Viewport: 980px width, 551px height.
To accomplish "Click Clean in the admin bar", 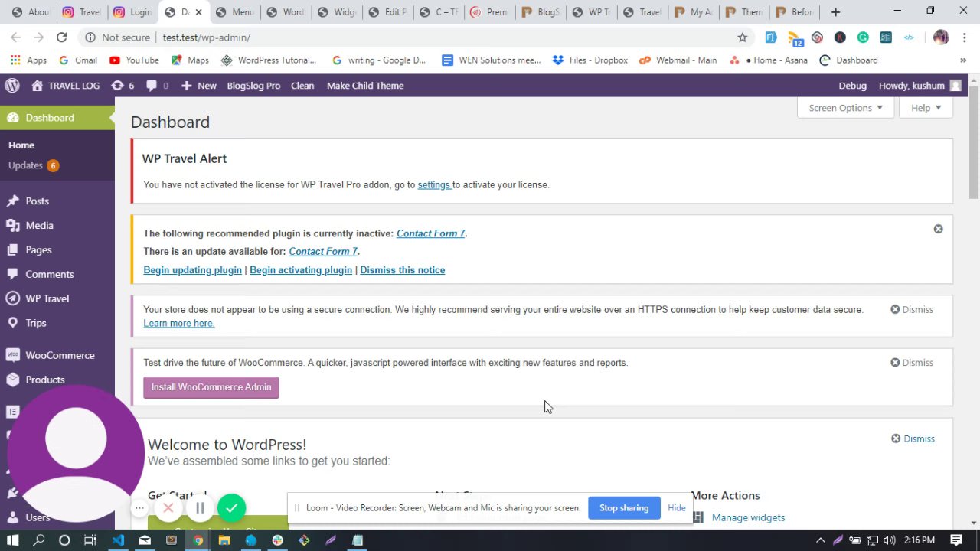I will (302, 86).
